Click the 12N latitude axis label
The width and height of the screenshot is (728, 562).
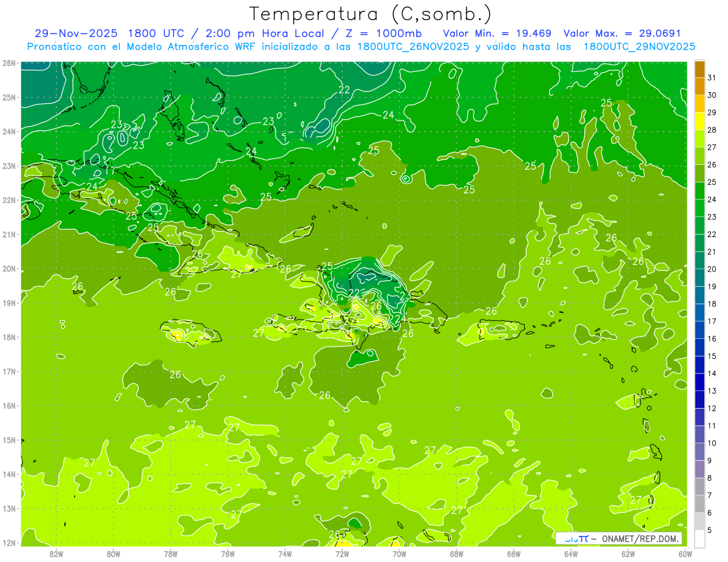pyautogui.click(x=8, y=543)
